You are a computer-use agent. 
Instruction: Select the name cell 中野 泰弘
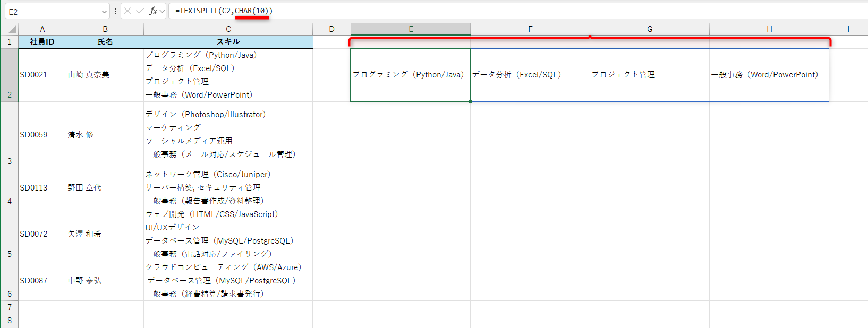tap(105, 281)
